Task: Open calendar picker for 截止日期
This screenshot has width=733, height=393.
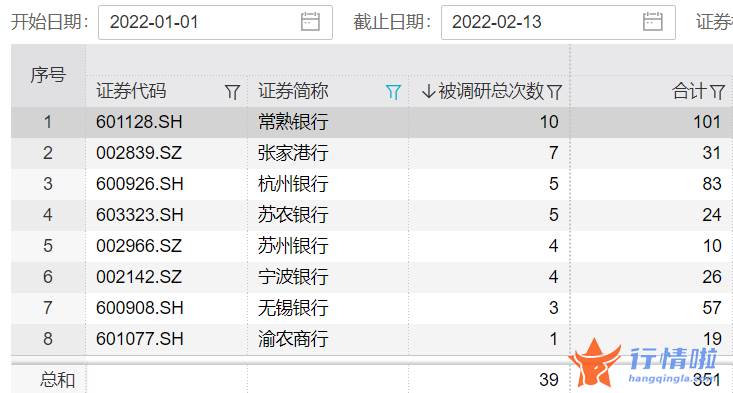Action: (653, 22)
